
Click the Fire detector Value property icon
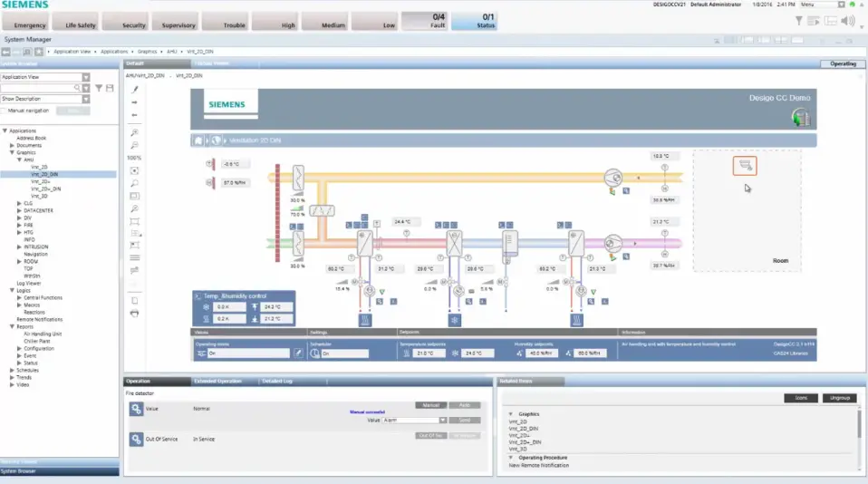click(136, 409)
